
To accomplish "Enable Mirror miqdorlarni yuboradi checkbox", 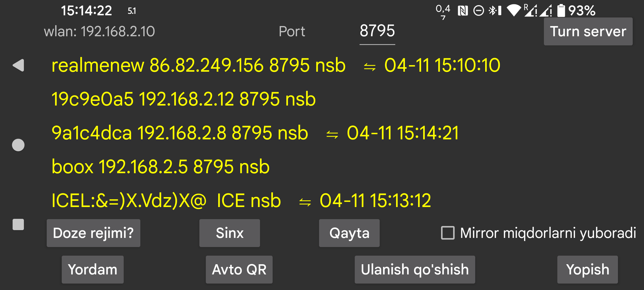I will [448, 233].
